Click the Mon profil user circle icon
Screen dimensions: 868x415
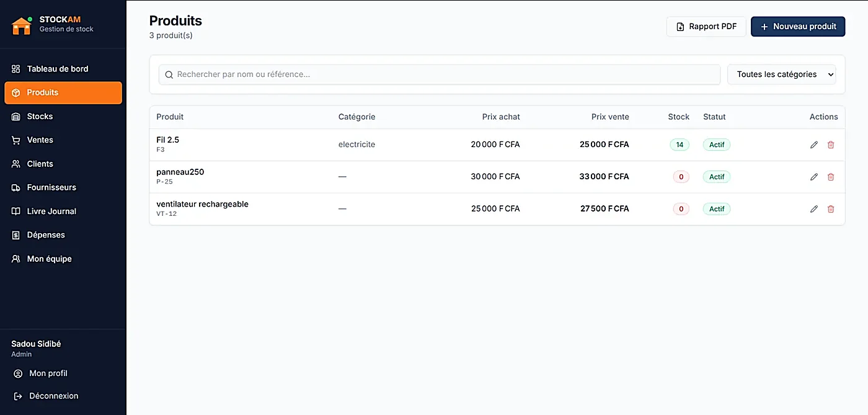[18, 373]
